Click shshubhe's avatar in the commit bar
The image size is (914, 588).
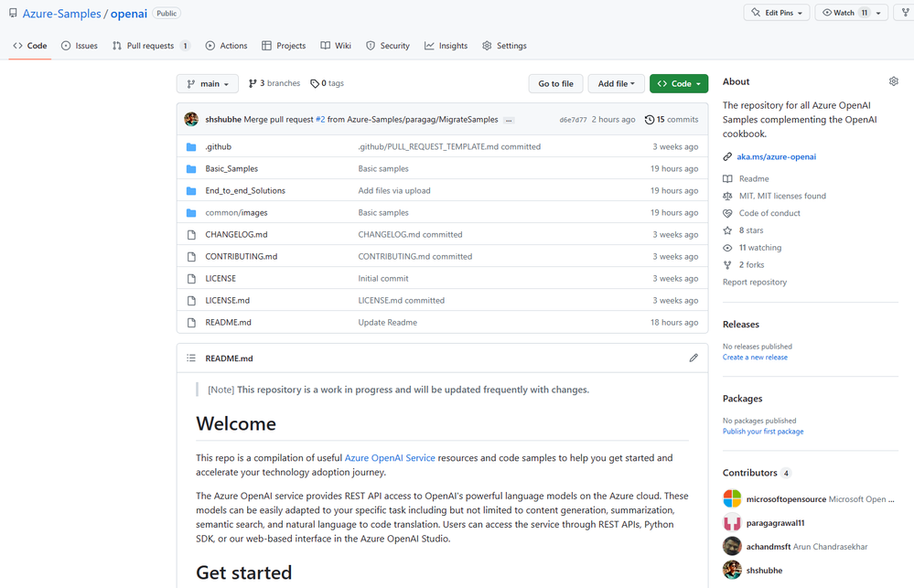point(191,120)
